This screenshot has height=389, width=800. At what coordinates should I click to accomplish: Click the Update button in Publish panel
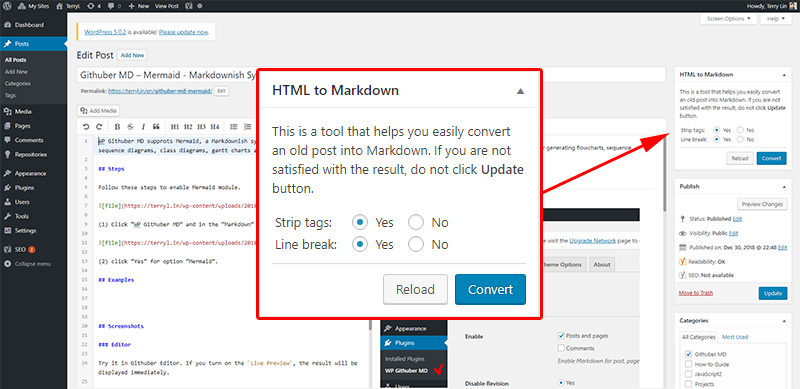click(772, 293)
